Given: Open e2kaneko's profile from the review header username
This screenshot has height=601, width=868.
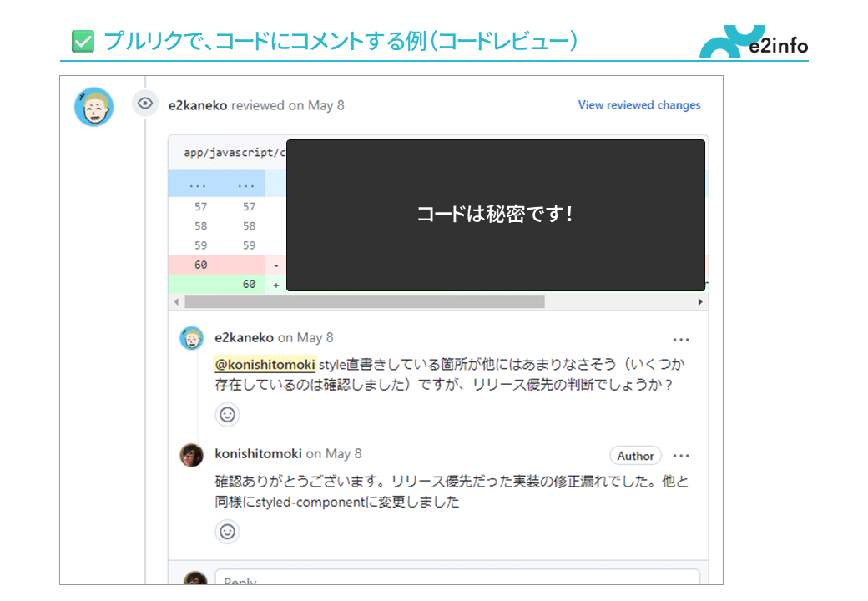Looking at the screenshot, I should pyautogui.click(x=197, y=105).
